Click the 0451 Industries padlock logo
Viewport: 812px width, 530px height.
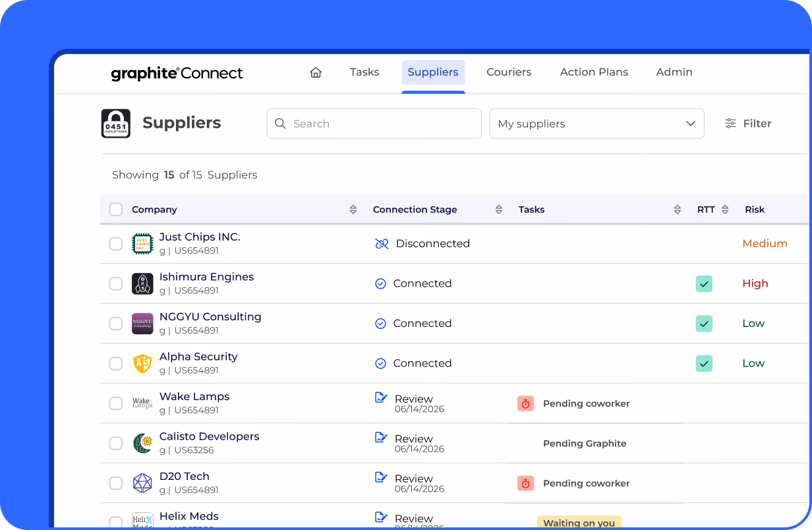pyautogui.click(x=116, y=123)
